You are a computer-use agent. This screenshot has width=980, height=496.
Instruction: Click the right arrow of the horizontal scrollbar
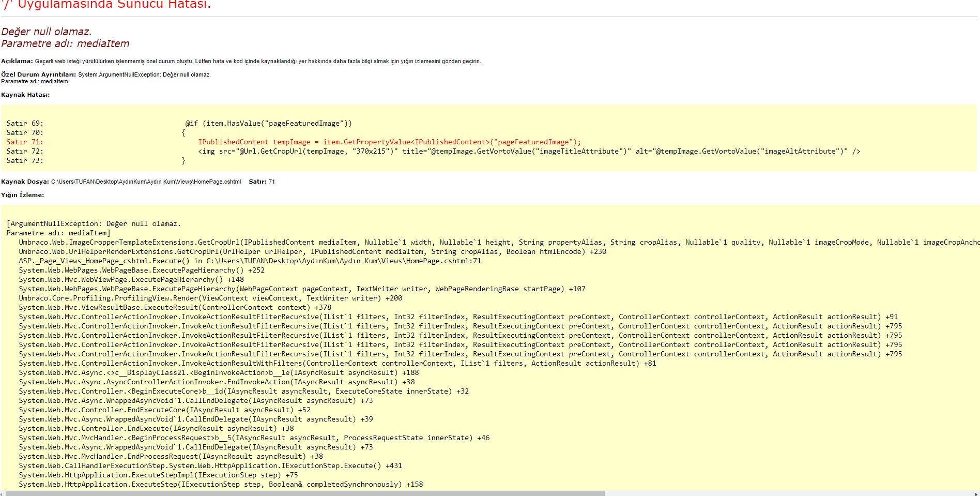(x=977, y=493)
